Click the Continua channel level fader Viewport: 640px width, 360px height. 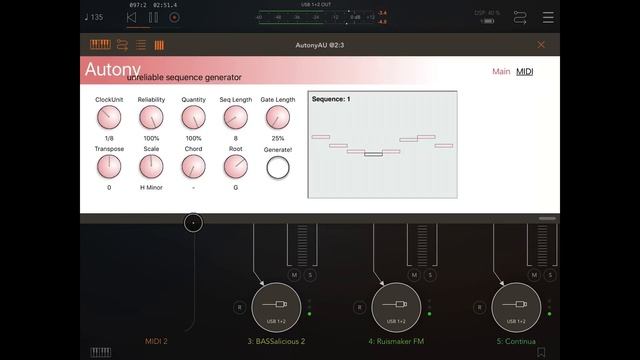[542, 245]
